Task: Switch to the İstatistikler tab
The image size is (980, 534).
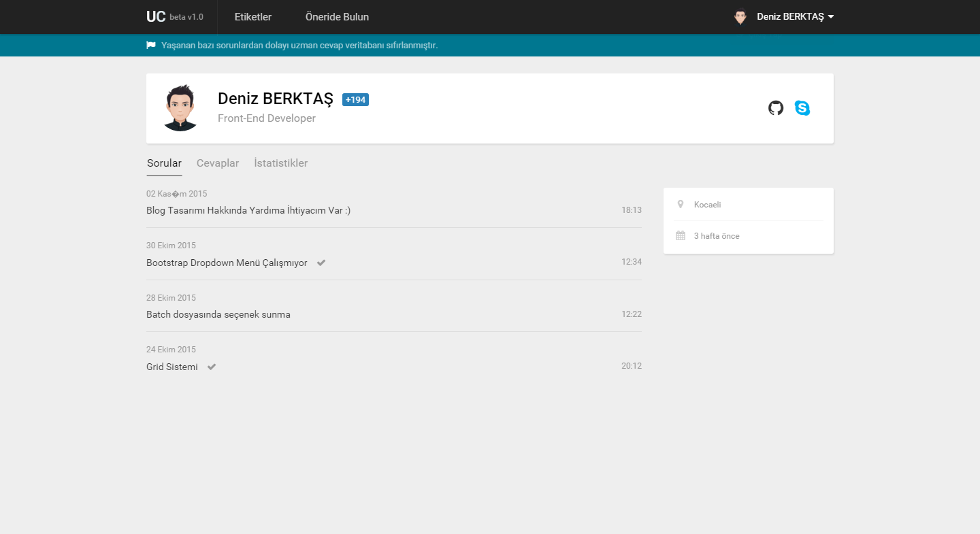Action: coord(281,163)
